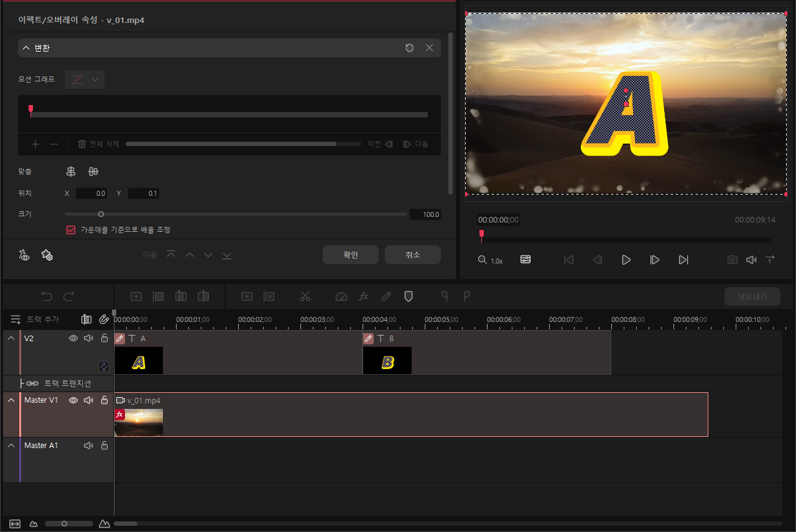Play the preview video

[x=626, y=260]
